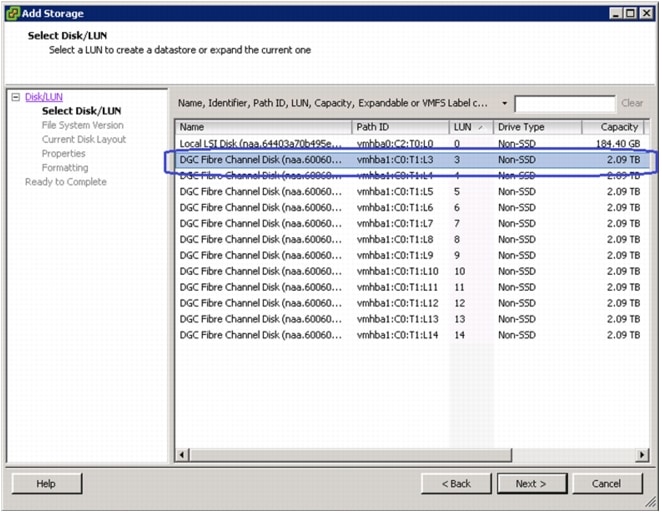This screenshot has width=662, height=530.
Task: Select the disk with LUN 14
Action: point(262,335)
